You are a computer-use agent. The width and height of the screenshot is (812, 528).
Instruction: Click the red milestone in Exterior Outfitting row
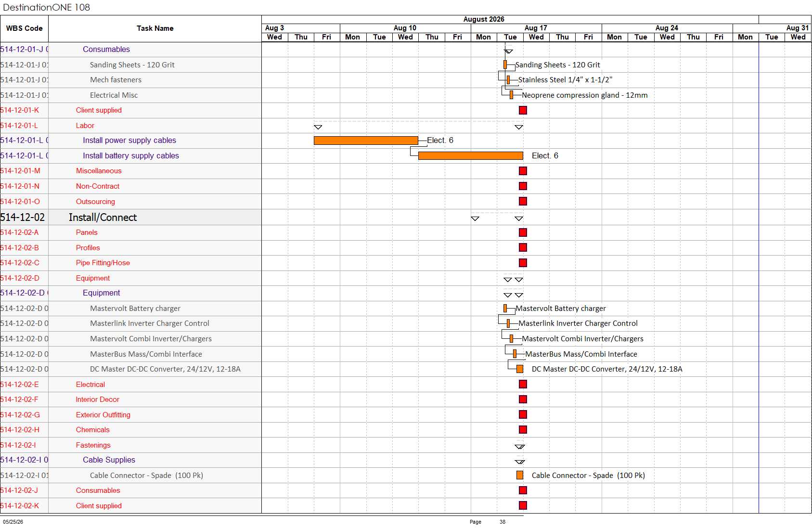point(523,414)
